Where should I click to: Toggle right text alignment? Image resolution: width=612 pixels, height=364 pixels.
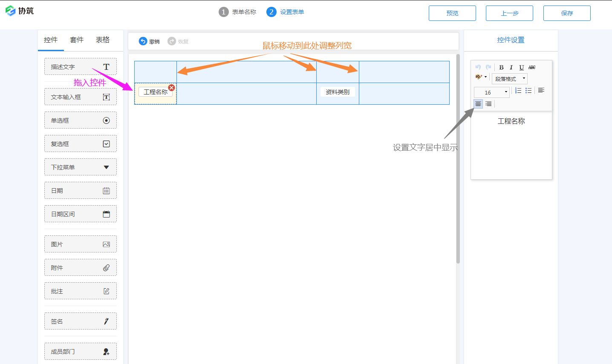coord(488,104)
